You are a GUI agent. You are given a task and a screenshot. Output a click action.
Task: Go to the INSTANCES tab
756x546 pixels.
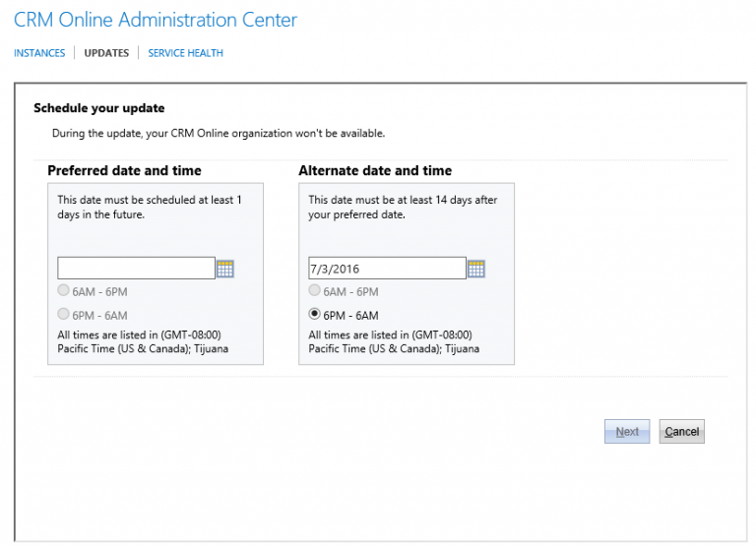click(39, 53)
